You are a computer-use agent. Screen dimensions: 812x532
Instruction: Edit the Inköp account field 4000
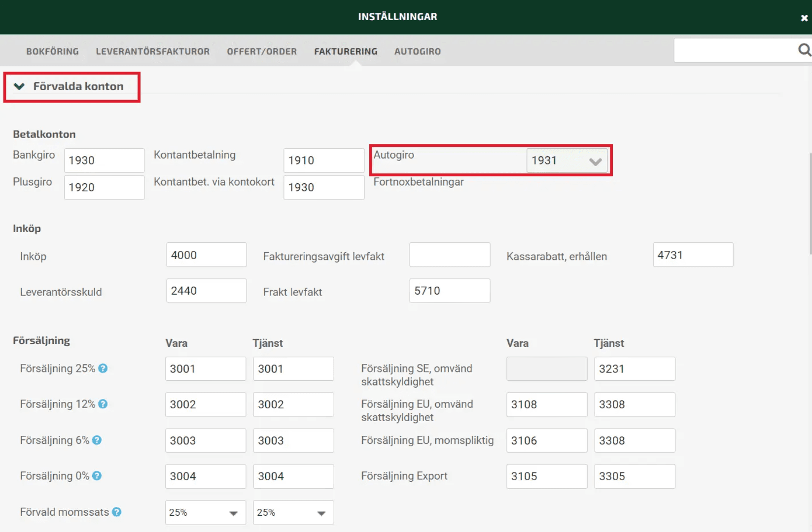pos(207,255)
